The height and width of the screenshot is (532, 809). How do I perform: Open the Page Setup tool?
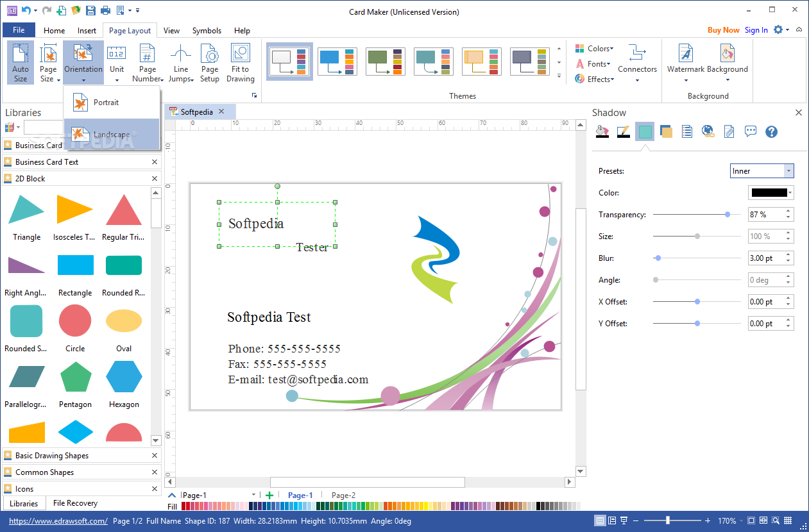(210, 63)
